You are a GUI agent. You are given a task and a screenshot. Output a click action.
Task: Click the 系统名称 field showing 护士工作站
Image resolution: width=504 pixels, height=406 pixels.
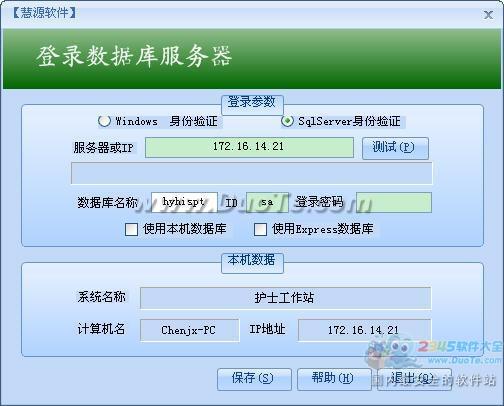coord(285,298)
